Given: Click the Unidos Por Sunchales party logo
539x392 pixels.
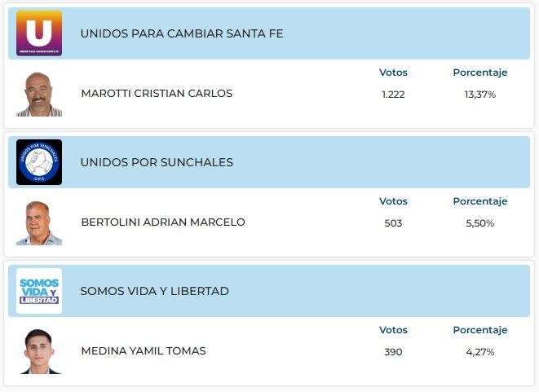Looking at the screenshot, I should (39, 162).
